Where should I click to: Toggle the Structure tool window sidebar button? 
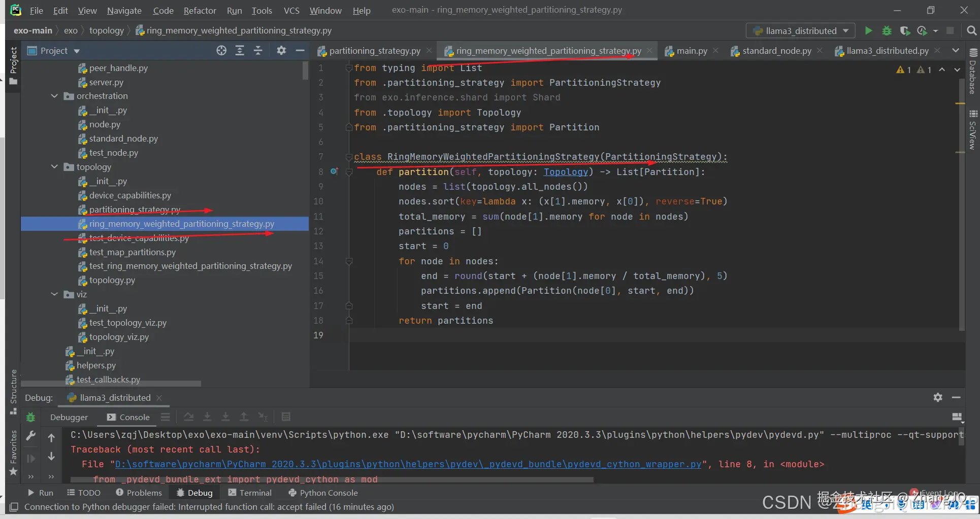coord(13,392)
